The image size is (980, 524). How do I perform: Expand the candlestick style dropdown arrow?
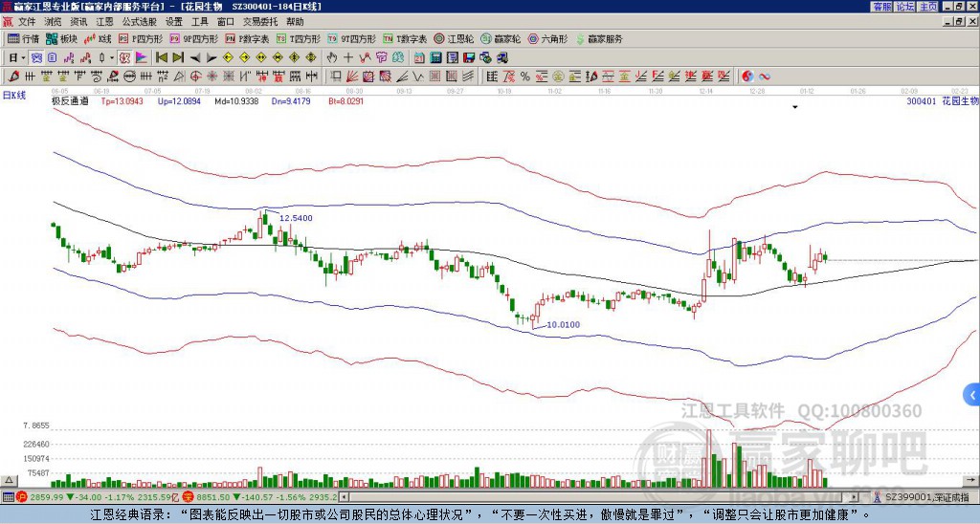(111, 58)
